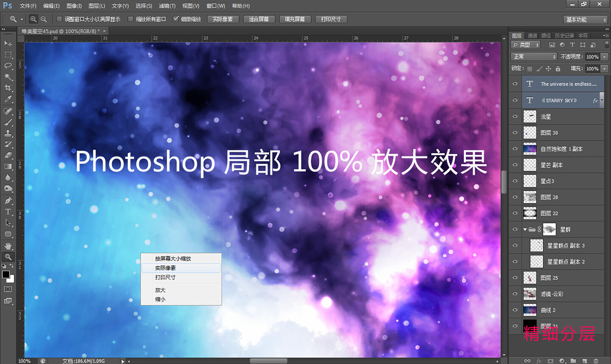Open the 类型 layer filter dropdown

[525, 45]
